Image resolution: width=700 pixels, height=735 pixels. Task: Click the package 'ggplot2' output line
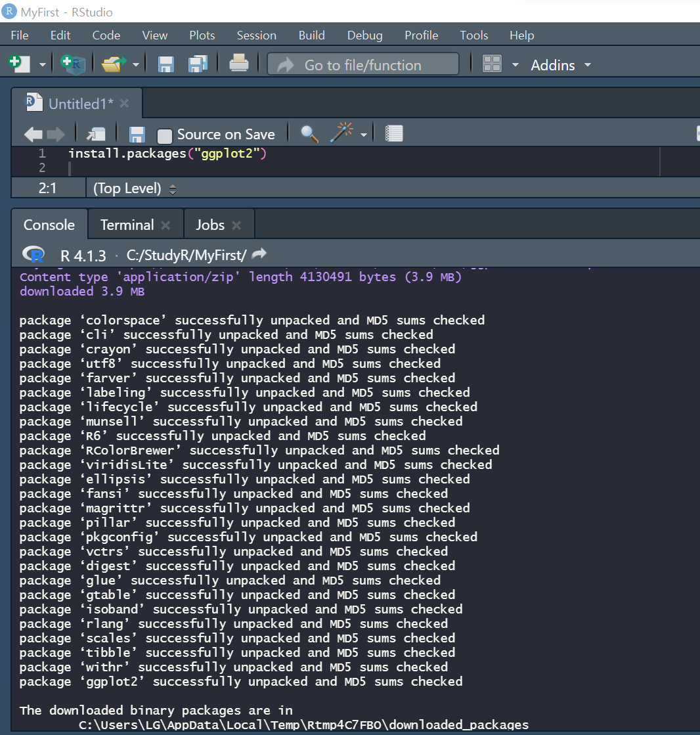[x=241, y=682]
